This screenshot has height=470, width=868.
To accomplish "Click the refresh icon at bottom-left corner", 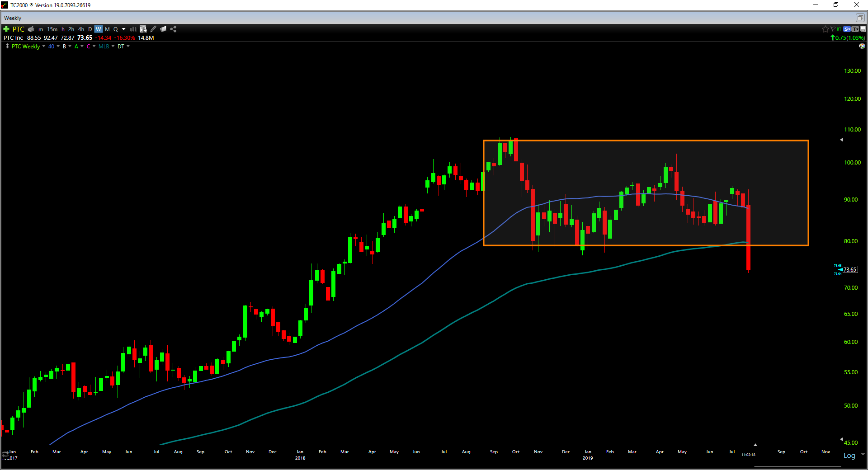I will pyautogui.click(x=5, y=454).
